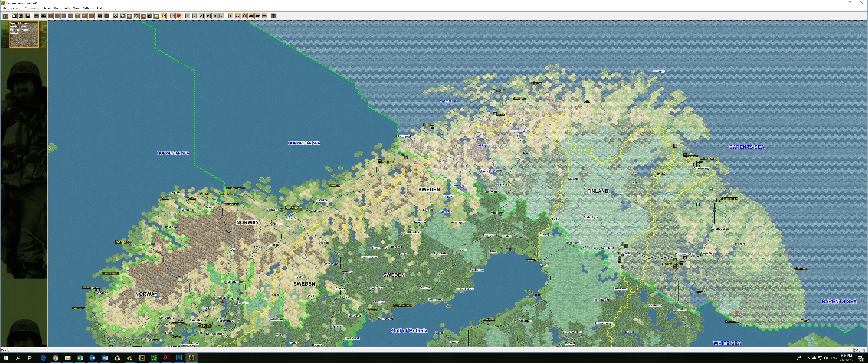Click the New scenario document icon

(x=14, y=16)
